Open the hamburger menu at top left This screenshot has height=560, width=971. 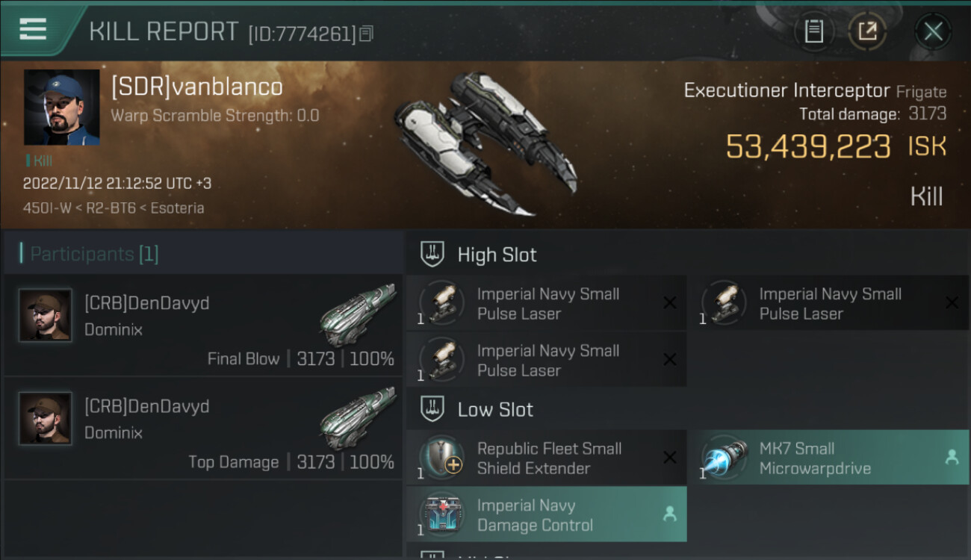coord(34,30)
